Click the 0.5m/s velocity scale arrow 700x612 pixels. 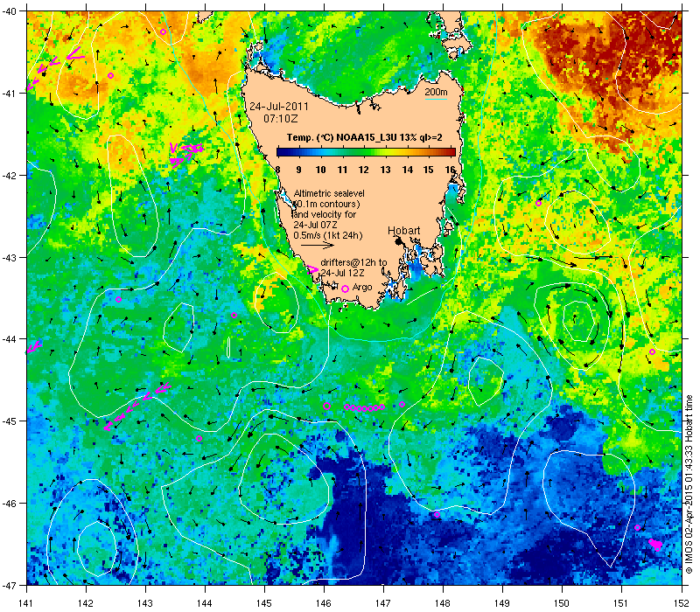[x=317, y=245]
